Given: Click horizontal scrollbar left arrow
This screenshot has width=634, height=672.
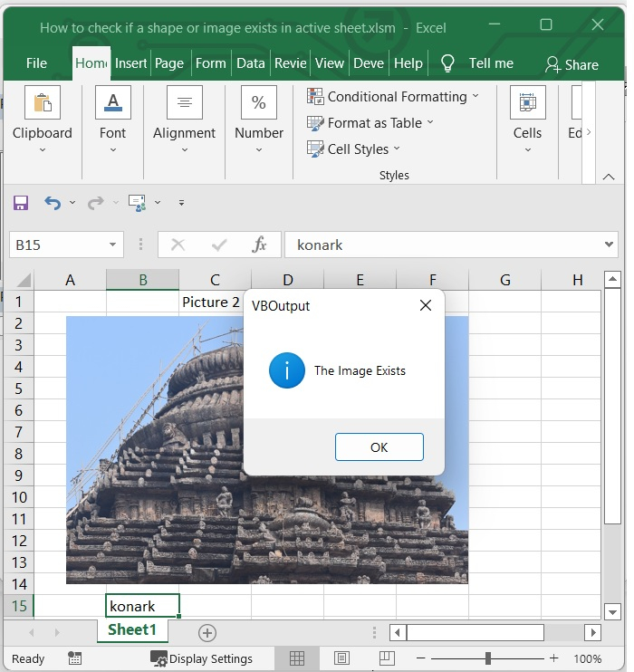Looking at the screenshot, I should (398, 632).
